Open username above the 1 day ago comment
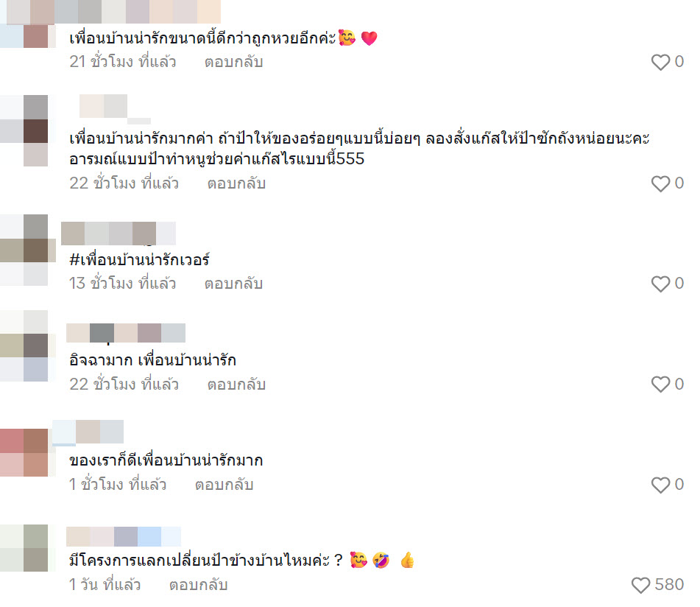The height and width of the screenshot is (607, 700). pos(123,536)
